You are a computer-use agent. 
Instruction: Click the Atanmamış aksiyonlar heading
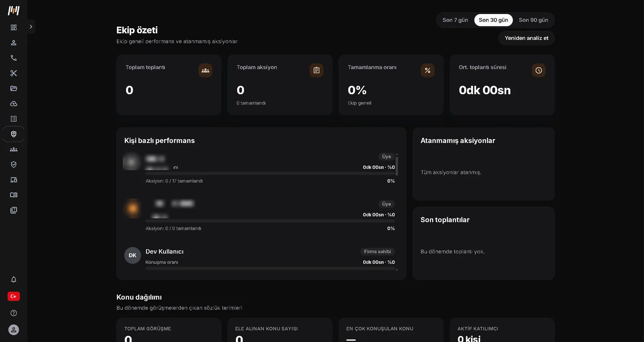point(458,141)
